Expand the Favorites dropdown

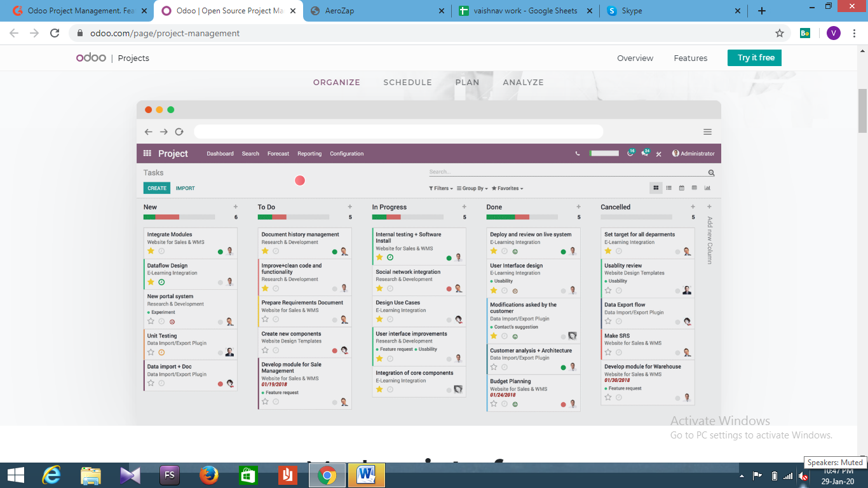(508, 189)
